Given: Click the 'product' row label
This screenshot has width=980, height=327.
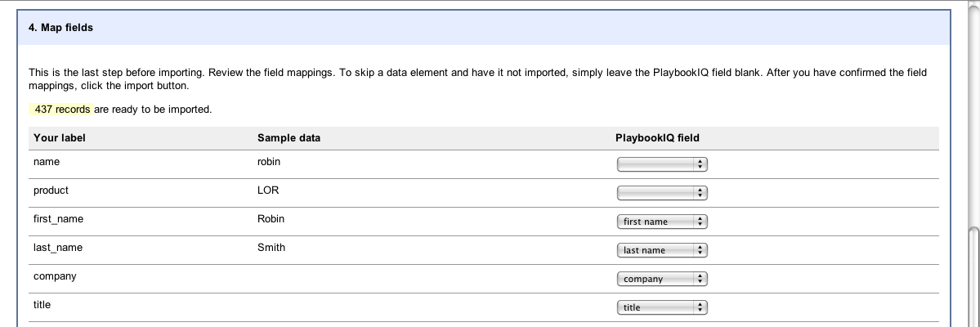Looking at the screenshot, I should [51, 190].
